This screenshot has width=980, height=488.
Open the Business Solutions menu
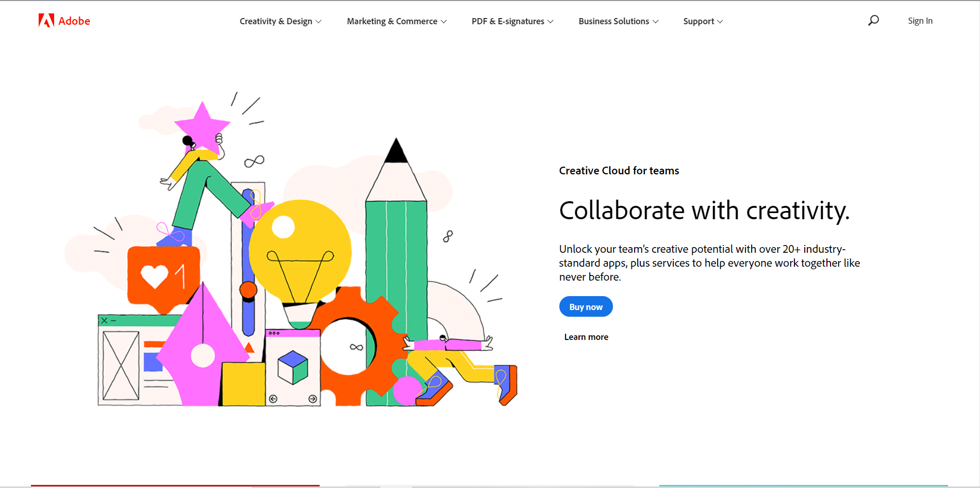[x=618, y=21]
